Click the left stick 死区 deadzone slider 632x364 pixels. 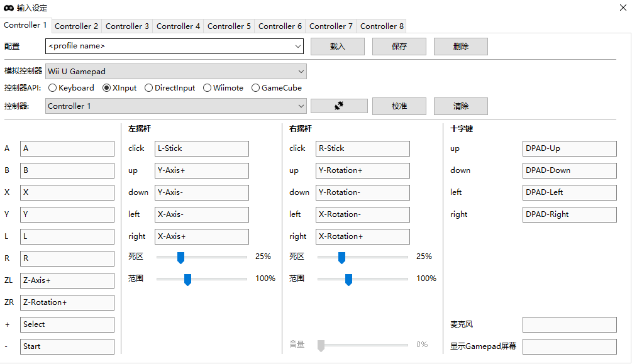click(201, 256)
